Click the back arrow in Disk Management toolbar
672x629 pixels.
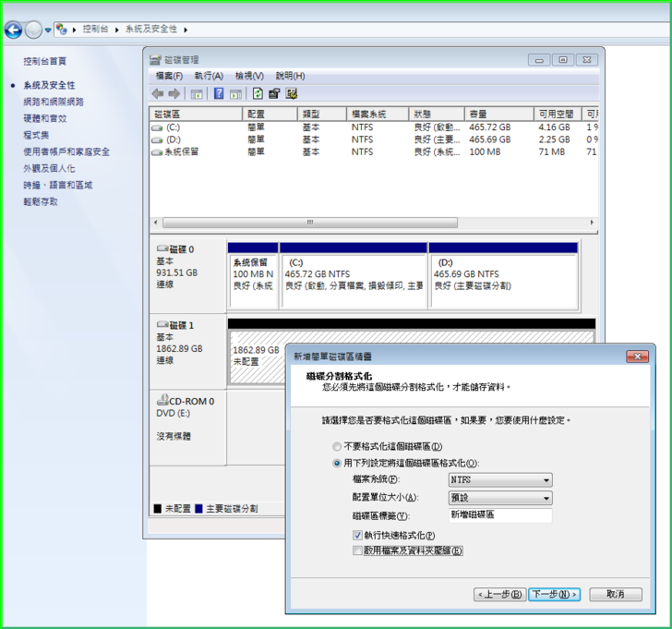pos(158,93)
